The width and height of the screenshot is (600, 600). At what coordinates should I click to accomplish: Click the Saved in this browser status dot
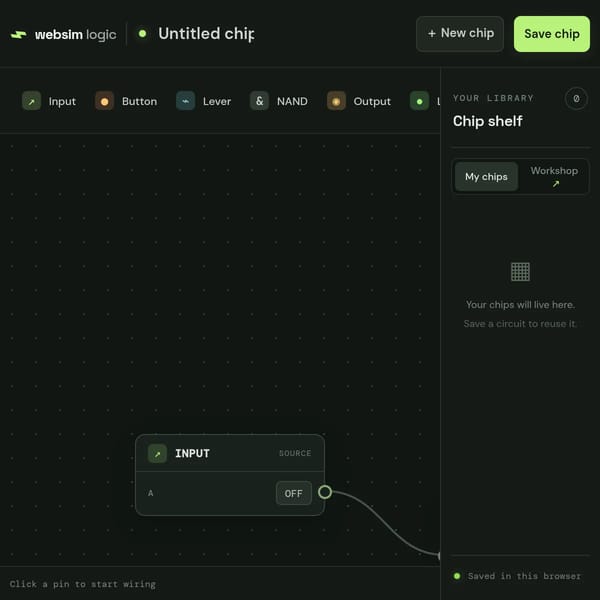click(x=457, y=576)
